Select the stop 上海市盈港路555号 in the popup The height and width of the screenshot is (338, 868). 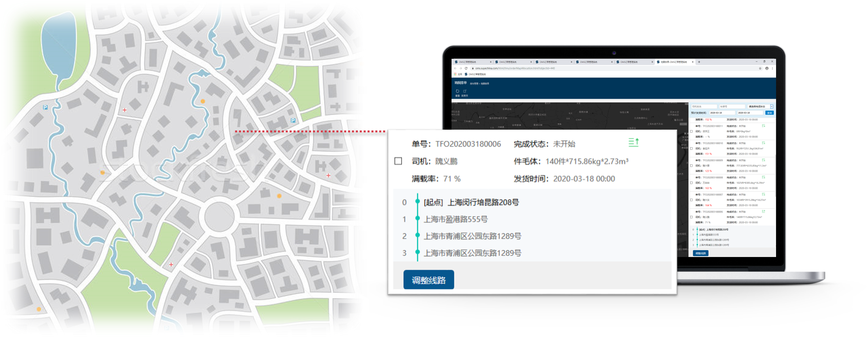pyautogui.click(x=456, y=219)
